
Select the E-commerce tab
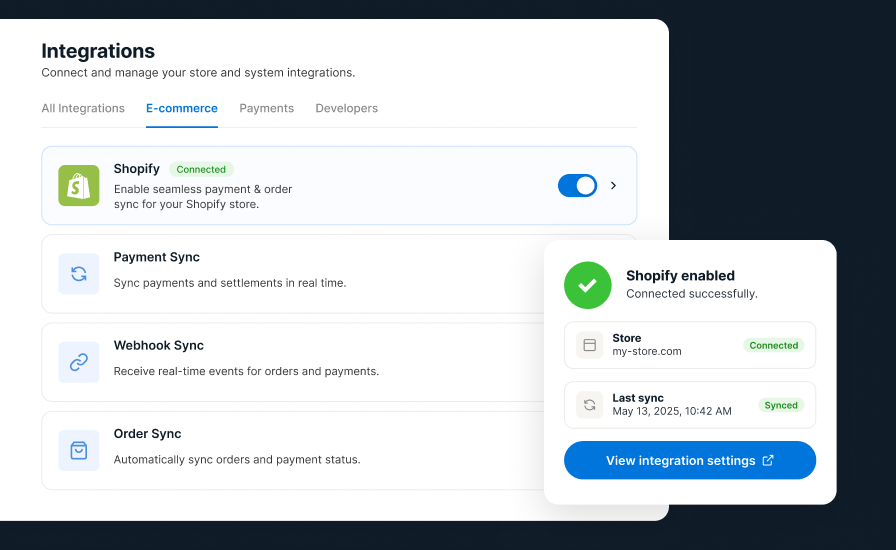[x=182, y=108]
